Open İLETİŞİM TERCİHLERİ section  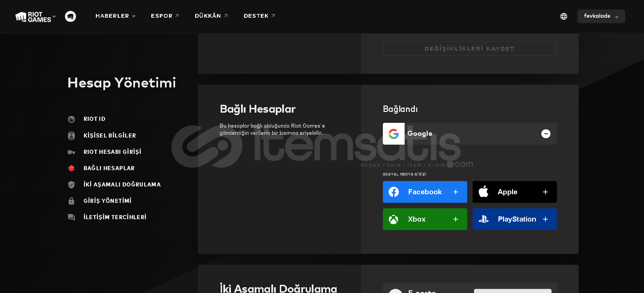click(x=115, y=217)
